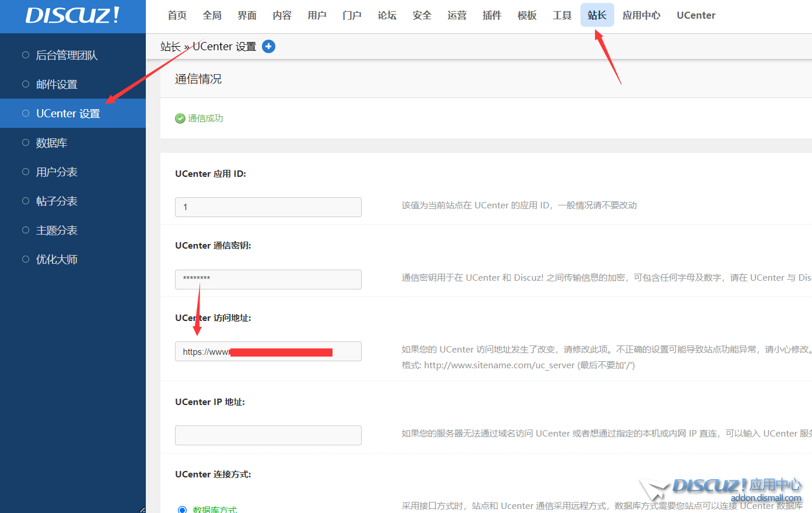Screen dimensions: 812x513
Task: Click the empty UCenter IP 地址 field
Action: (x=268, y=435)
